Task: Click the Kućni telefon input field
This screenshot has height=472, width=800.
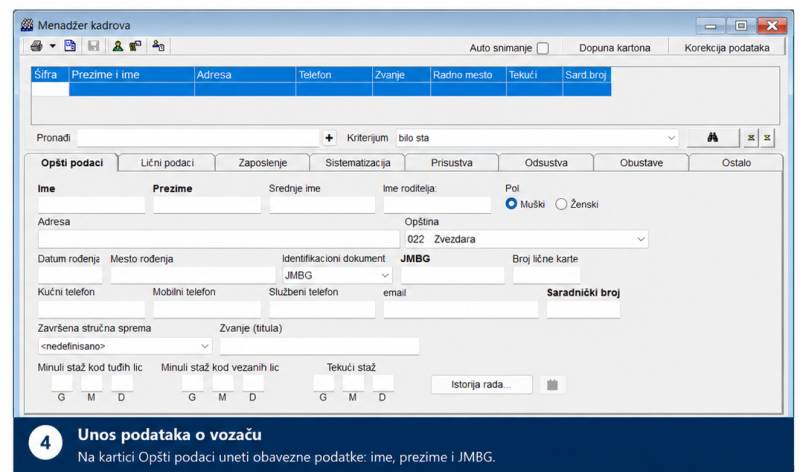Action: 91,309
